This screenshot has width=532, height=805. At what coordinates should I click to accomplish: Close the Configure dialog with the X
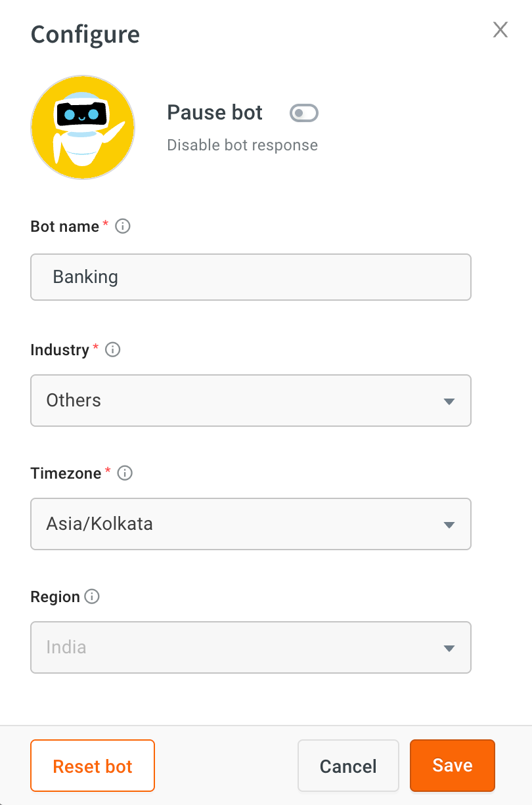click(x=500, y=30)
